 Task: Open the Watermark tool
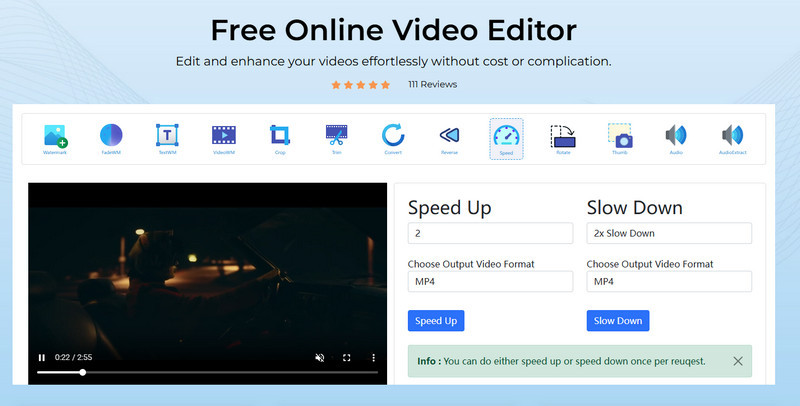click(x=55, y=139)
